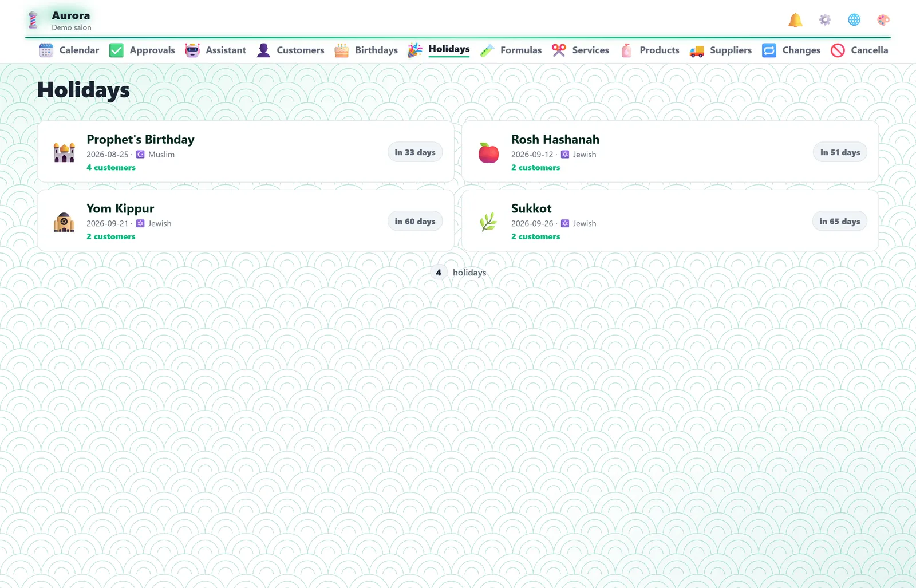
Task: Open 2 customers link under Rosh Hashanah
Action: point(536,168)
